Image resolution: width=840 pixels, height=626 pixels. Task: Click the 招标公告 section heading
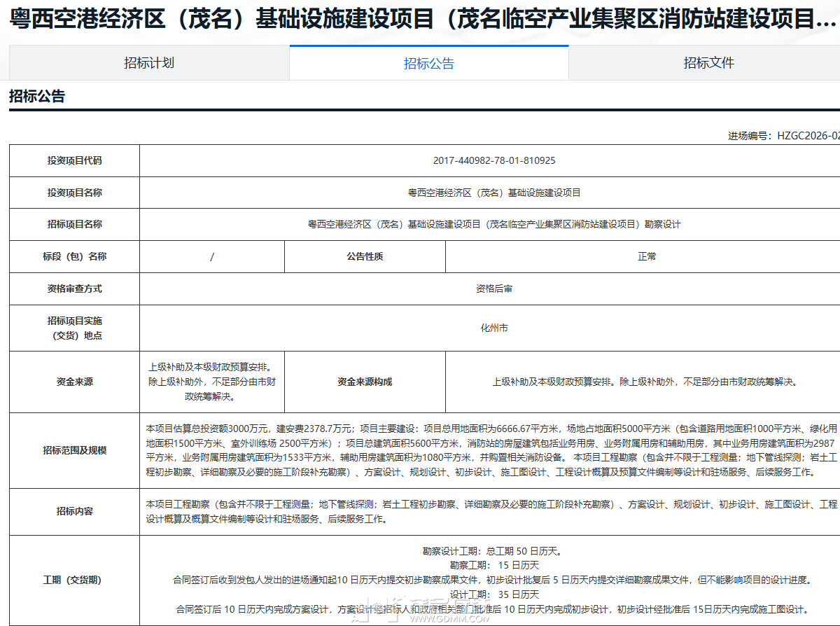point(37,97)
